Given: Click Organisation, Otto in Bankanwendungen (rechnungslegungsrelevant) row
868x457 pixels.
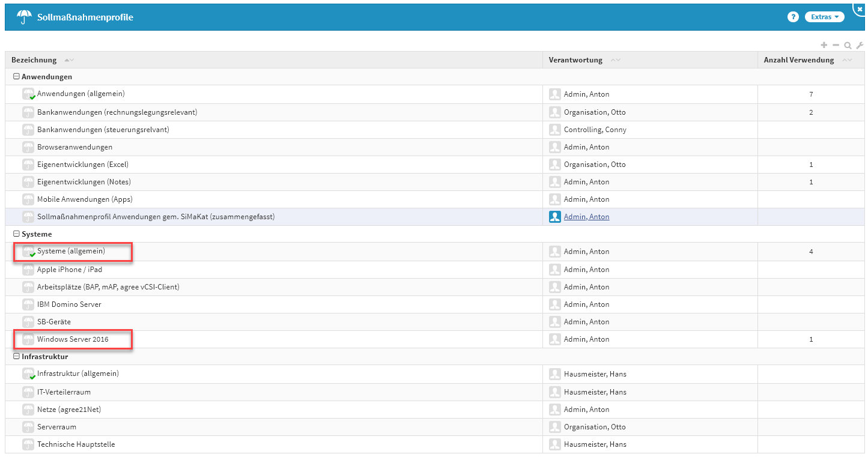Looking at the screenshot, I should (x=595, y=112).
